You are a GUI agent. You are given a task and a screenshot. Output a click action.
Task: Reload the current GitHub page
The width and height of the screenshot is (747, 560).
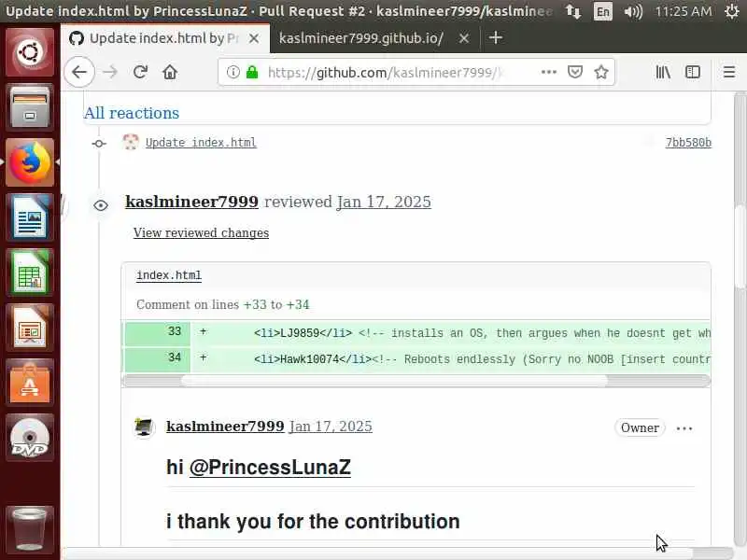pyautogui.click(x=140, y=72)
